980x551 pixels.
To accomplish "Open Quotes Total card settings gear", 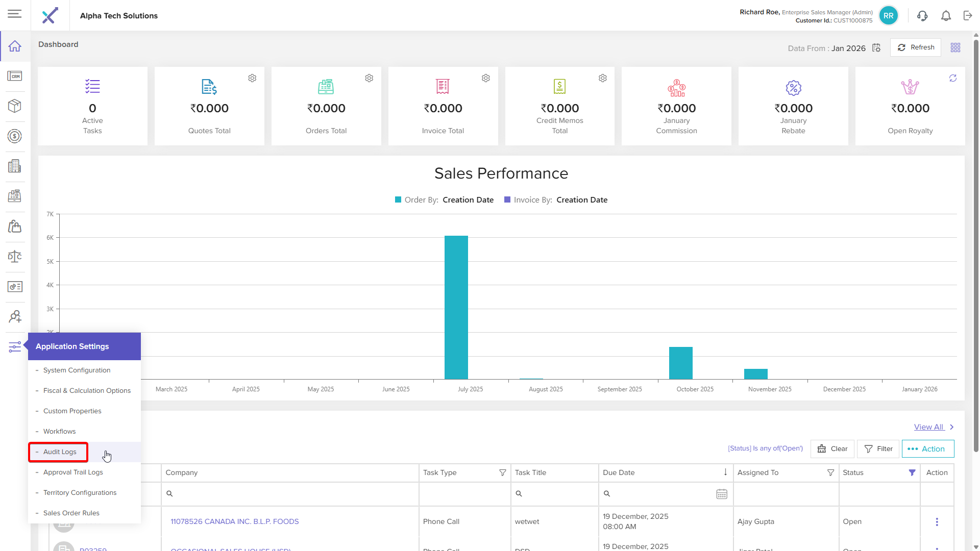I will click(252, 78).
